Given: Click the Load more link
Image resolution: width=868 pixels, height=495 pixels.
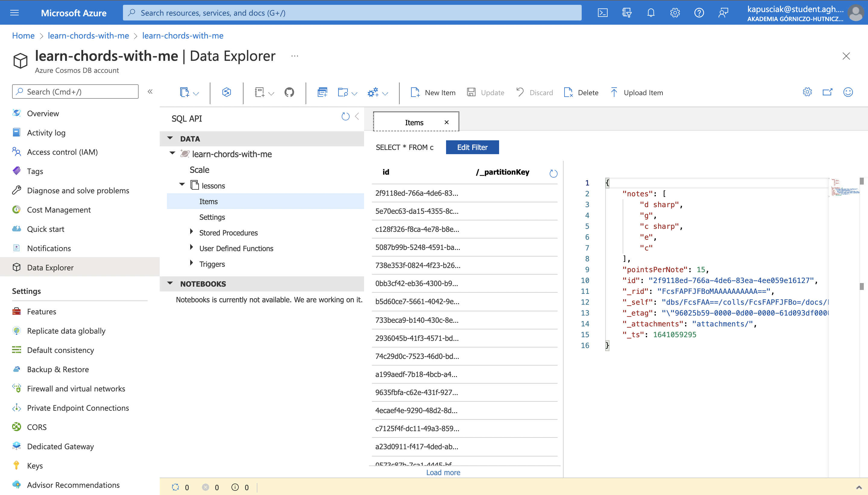Looking at the screenshot, I should point(443,472).
